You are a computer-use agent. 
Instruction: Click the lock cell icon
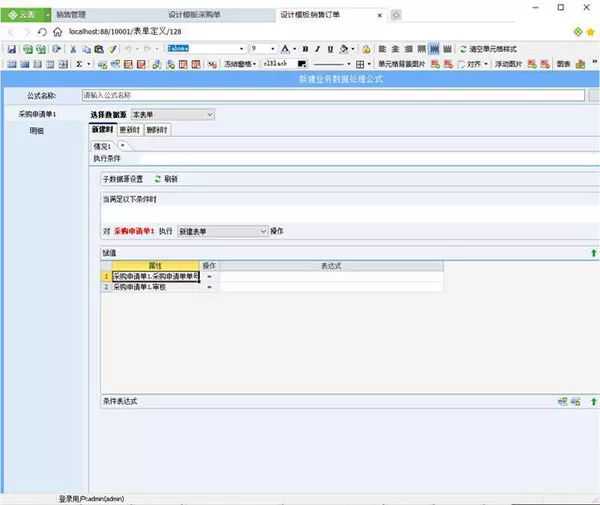(x=366, y=49)
